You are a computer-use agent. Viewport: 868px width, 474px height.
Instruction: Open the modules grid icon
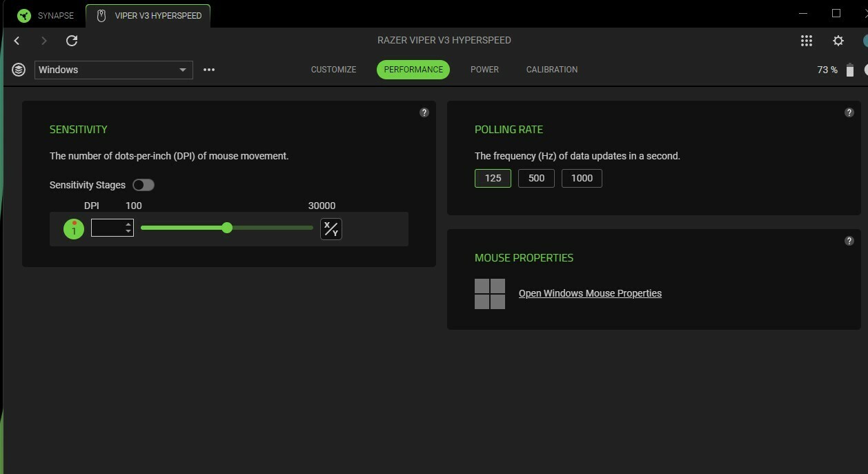(x=807, y=41)
